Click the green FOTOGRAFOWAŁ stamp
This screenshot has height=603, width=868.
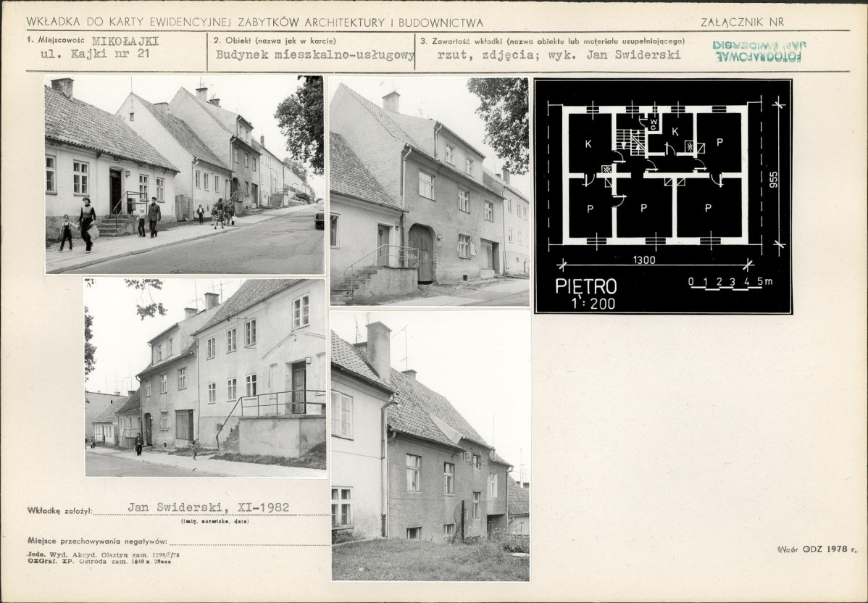[x=759, y=51]
